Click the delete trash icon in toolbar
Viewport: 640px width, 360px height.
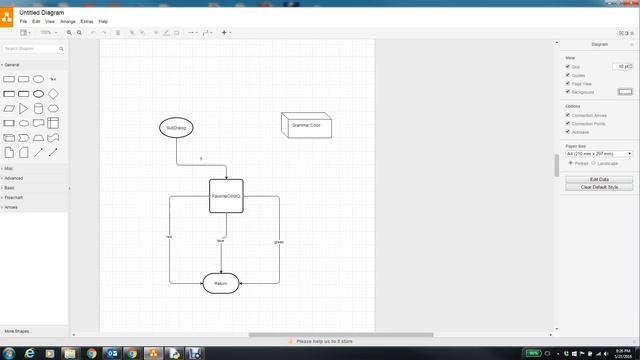point(118,33)
